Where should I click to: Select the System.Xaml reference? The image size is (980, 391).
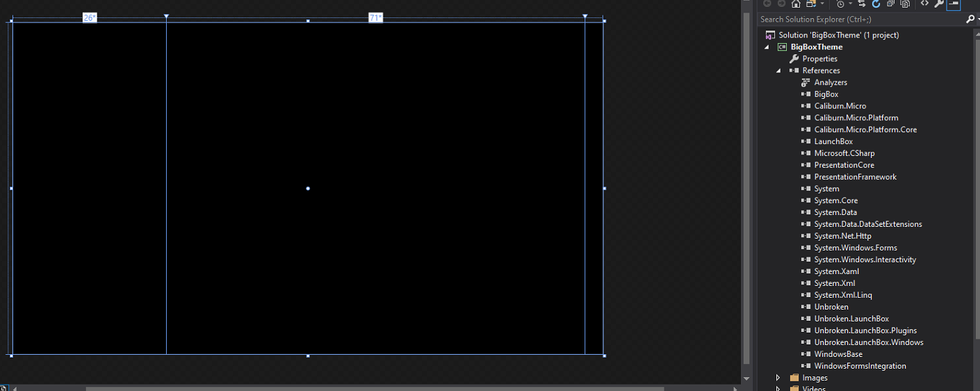836,272
